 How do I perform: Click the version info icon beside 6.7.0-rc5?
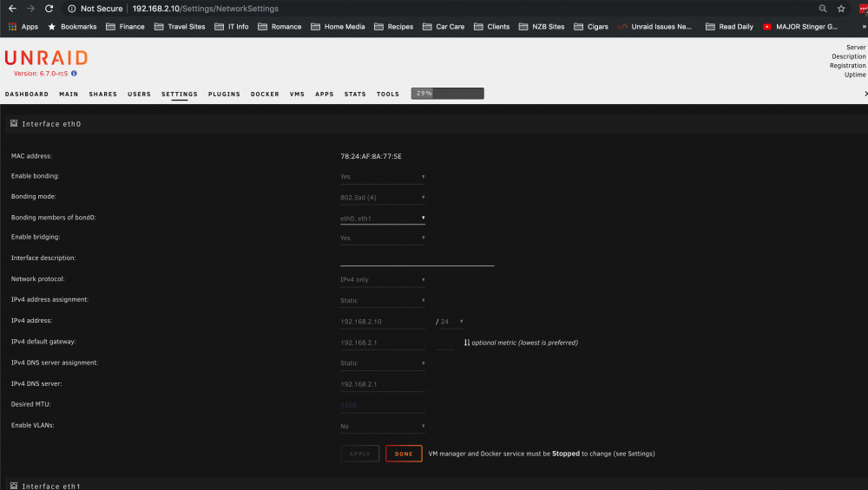(74, 73)
